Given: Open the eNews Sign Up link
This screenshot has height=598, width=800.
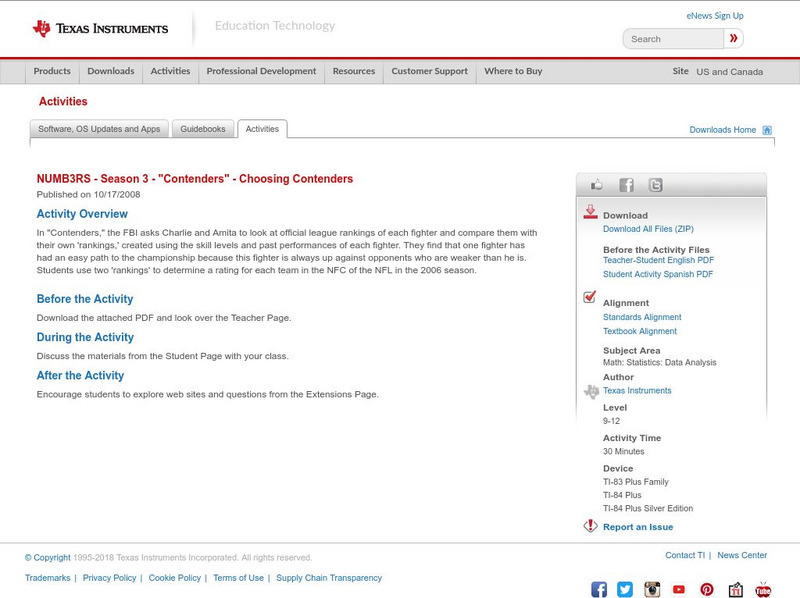Looking at the screenshot, I should coord(715,16).
